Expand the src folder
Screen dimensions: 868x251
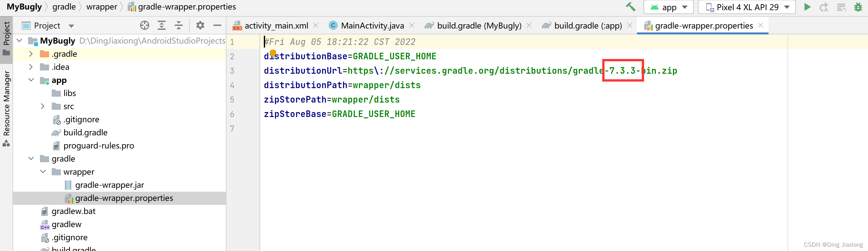(x=43, y=106)
